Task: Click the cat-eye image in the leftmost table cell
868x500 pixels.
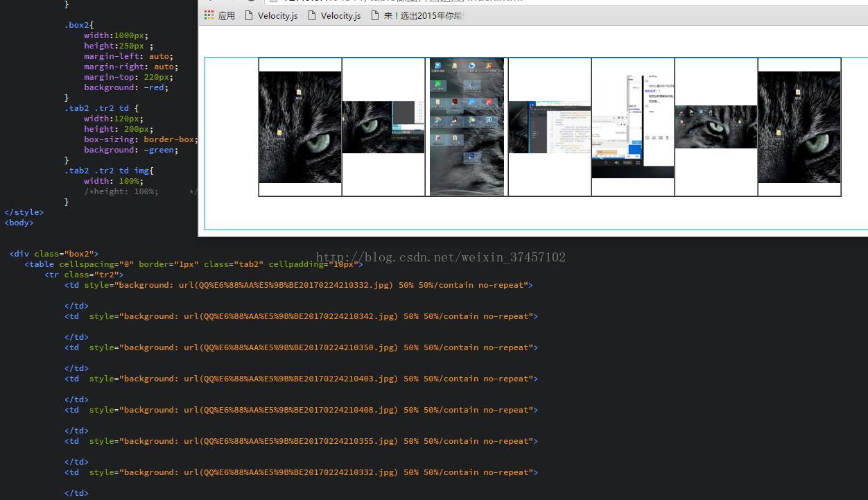Action: click(300, 127)
